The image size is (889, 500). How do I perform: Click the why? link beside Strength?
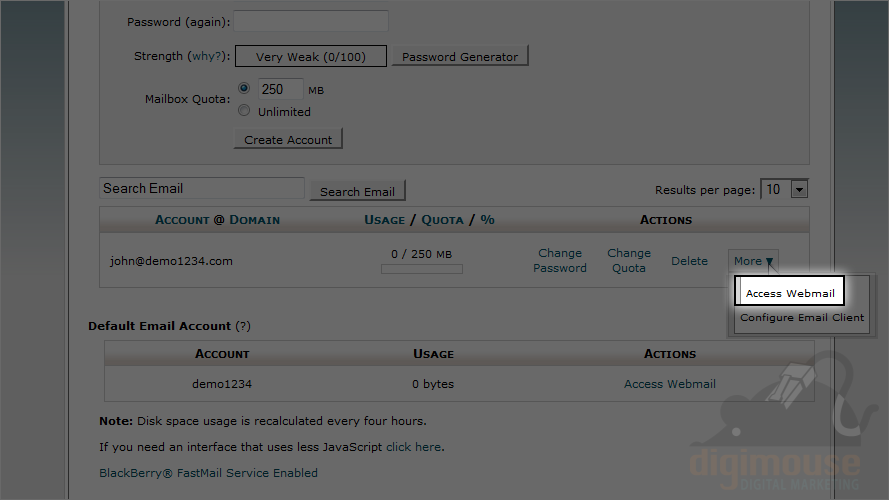[207, 56]
